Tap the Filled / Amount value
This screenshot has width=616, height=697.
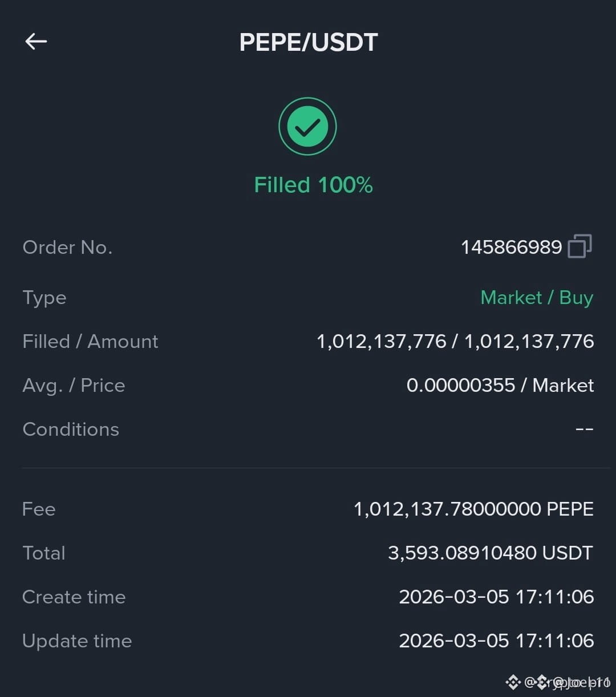(x=455, y=341)
